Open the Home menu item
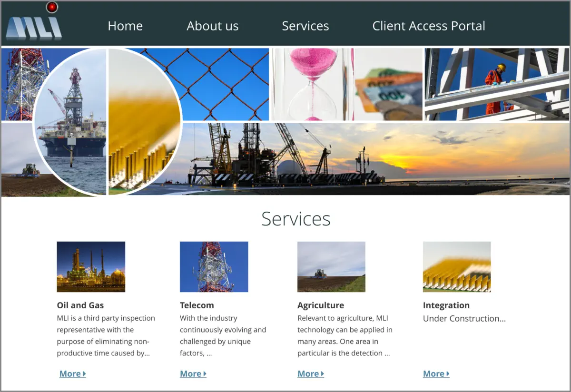571x392 pixels. (x=125, y=26)
